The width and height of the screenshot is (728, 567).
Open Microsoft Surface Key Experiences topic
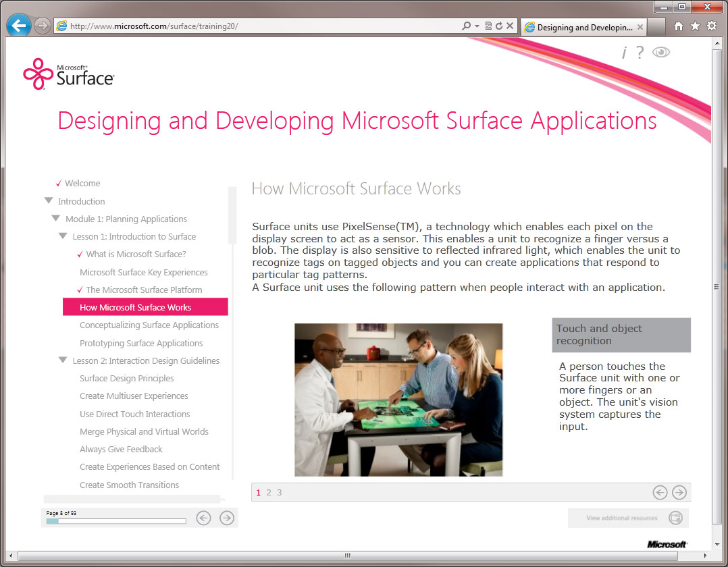click(x=143, y=273)
